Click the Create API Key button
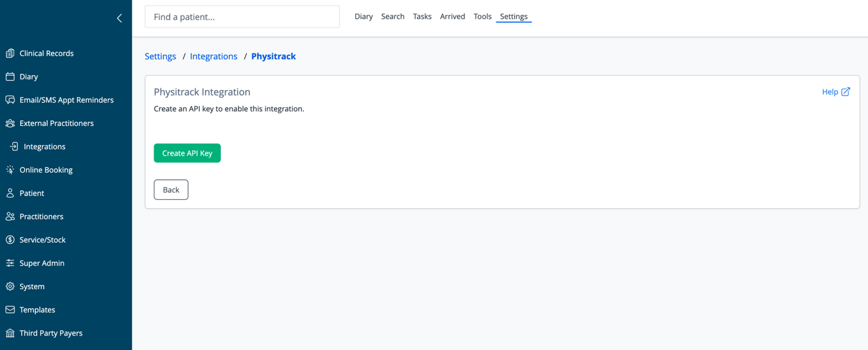 (187, 153)
